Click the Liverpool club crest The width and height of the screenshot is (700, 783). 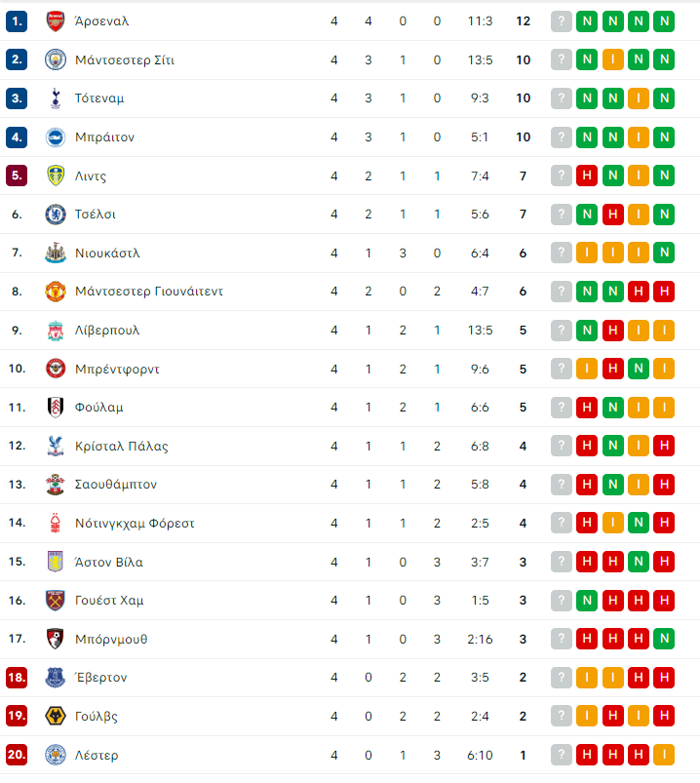coord(56,331)
